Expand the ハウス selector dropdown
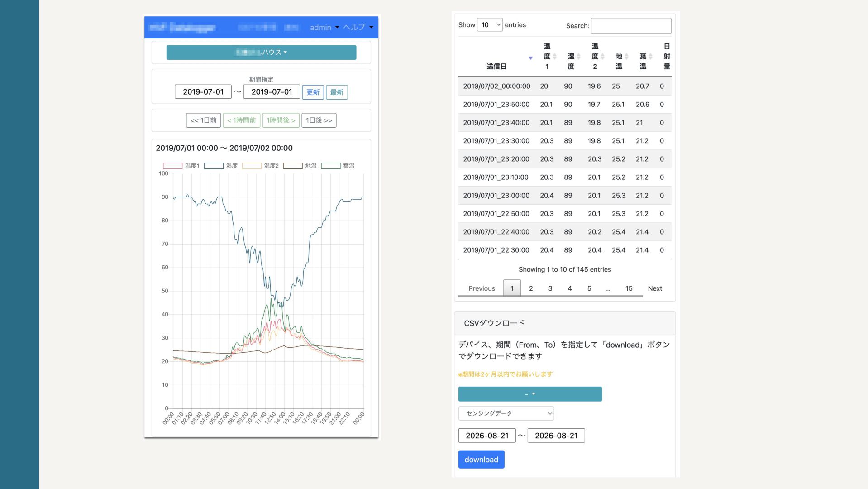 (x=261, y=53)
